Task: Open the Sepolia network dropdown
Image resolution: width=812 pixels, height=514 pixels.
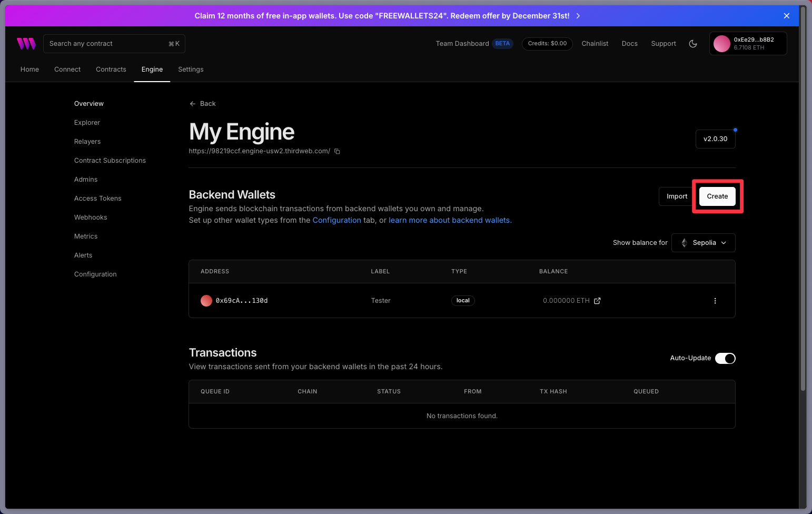Action: click(x=704, y=243)
